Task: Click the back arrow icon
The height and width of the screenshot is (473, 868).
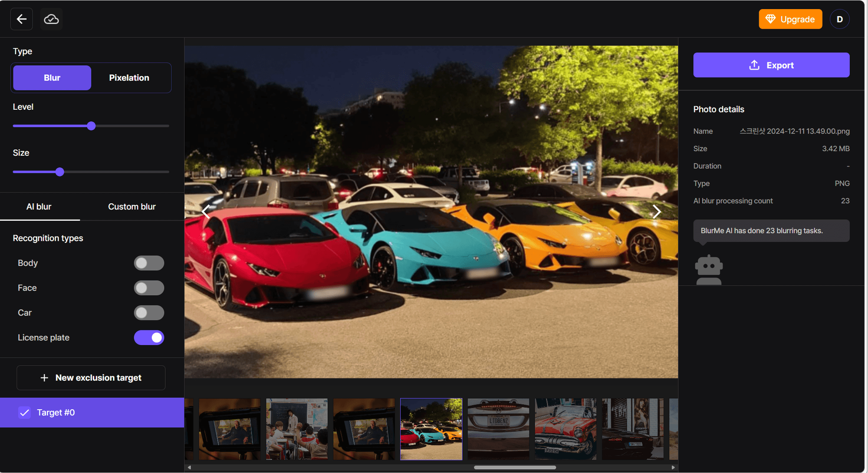Action: pyautogui.click(x=21, y=19)
